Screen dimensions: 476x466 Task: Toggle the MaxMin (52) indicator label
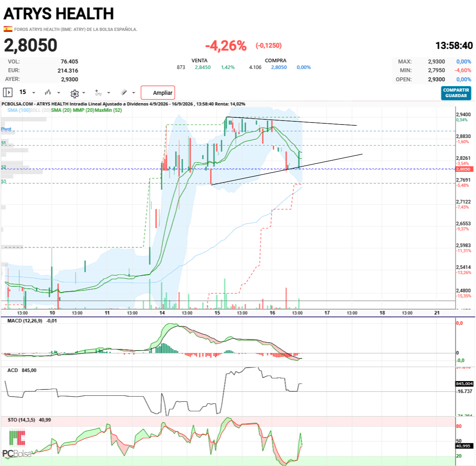click(x=108, y=110)
